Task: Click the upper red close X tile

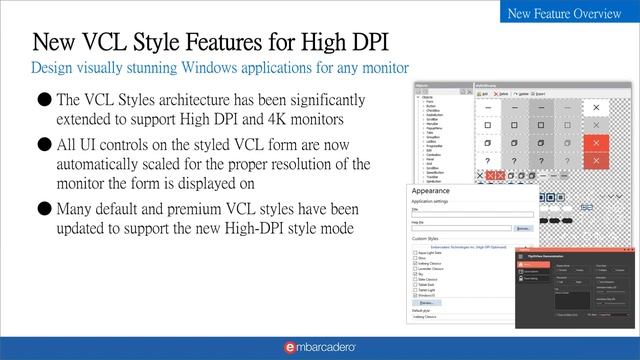Action: click(x=596, y=143)
